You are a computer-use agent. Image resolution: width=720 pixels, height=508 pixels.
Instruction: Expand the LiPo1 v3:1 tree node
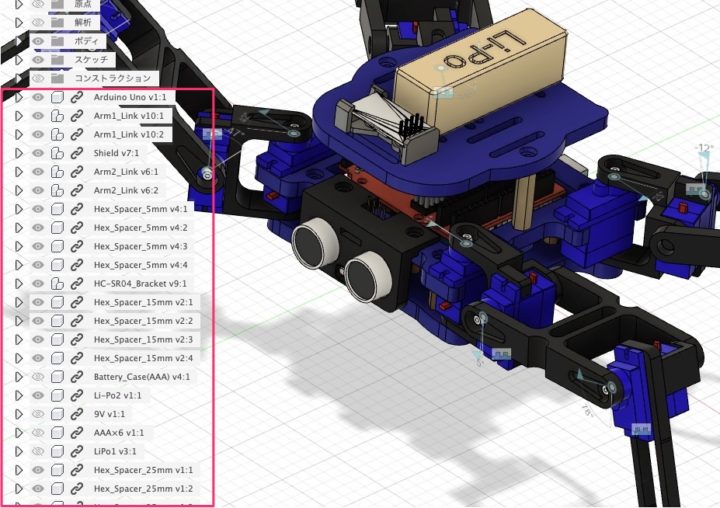(18, 452)
